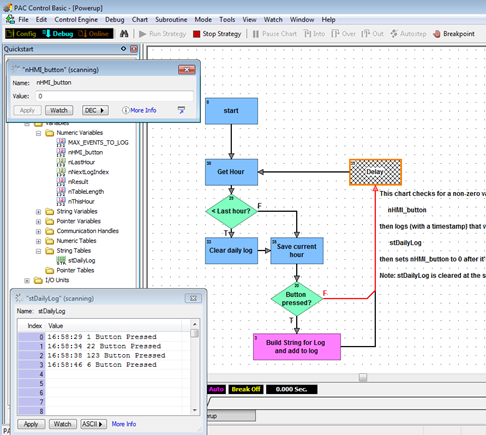Expand I/O Units folder

click(x=27, y=280)
